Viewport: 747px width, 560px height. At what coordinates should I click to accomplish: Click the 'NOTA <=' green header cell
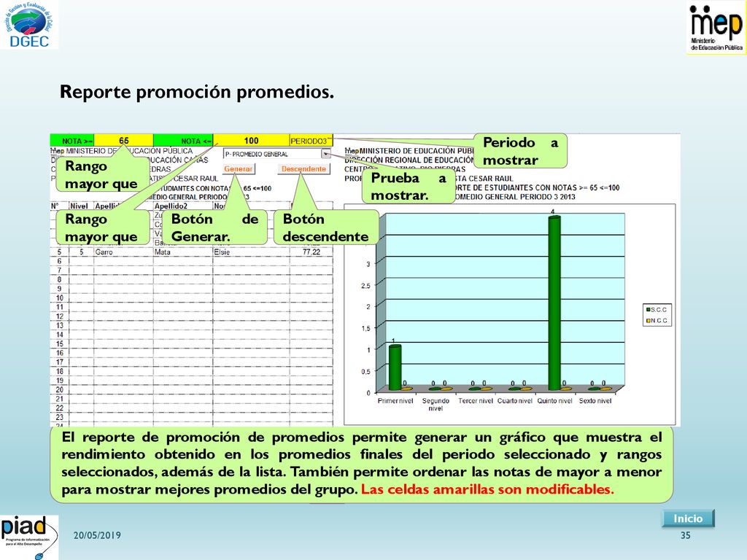183,141
